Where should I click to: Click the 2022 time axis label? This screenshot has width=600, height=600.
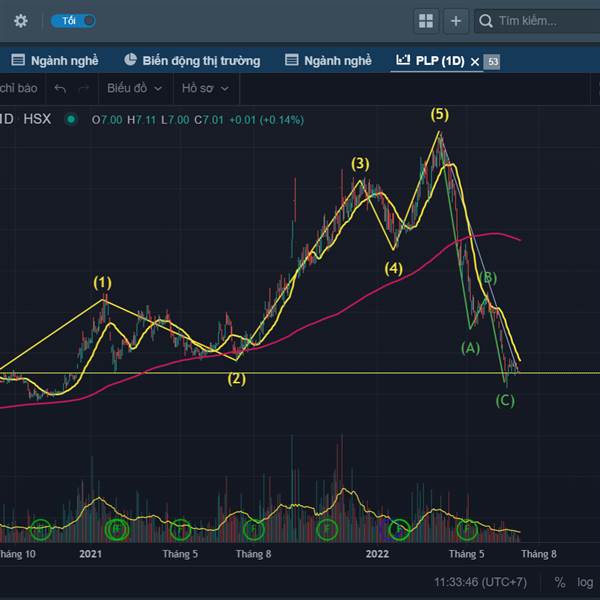[x=377, y=554]
